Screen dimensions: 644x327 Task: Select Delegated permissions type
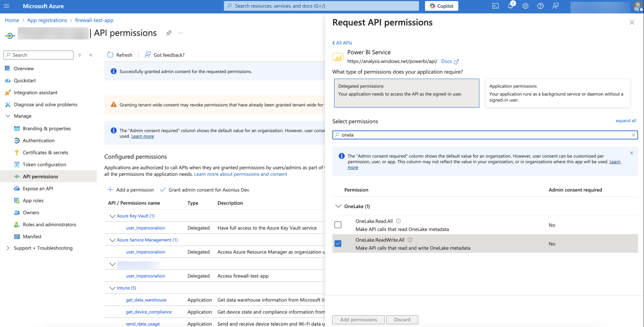tap(407, 93)
